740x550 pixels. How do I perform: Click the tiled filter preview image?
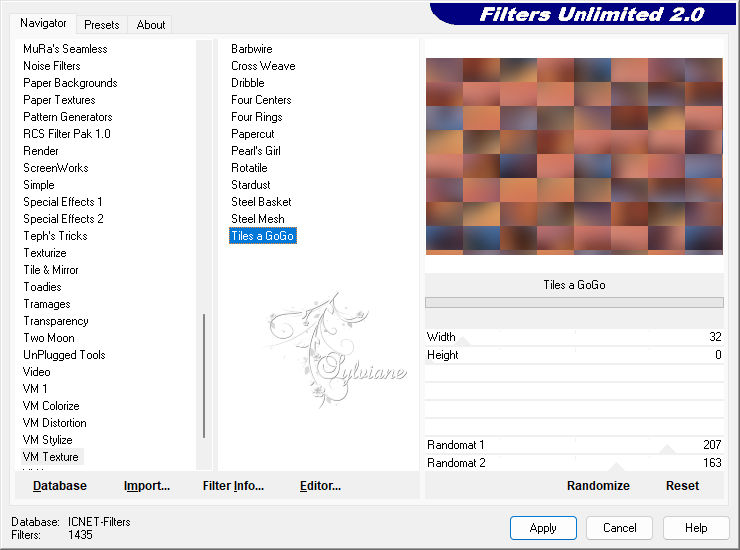(x=574, y=156)
